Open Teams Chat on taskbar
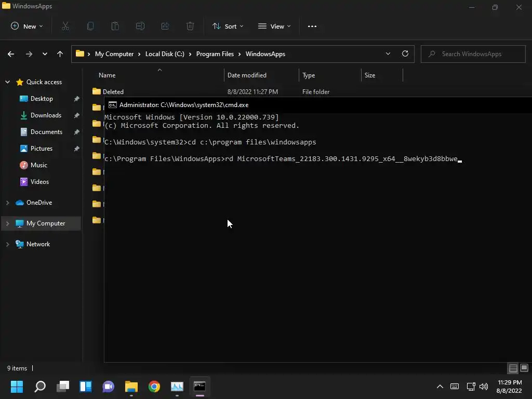 click(x=108, y=387)
